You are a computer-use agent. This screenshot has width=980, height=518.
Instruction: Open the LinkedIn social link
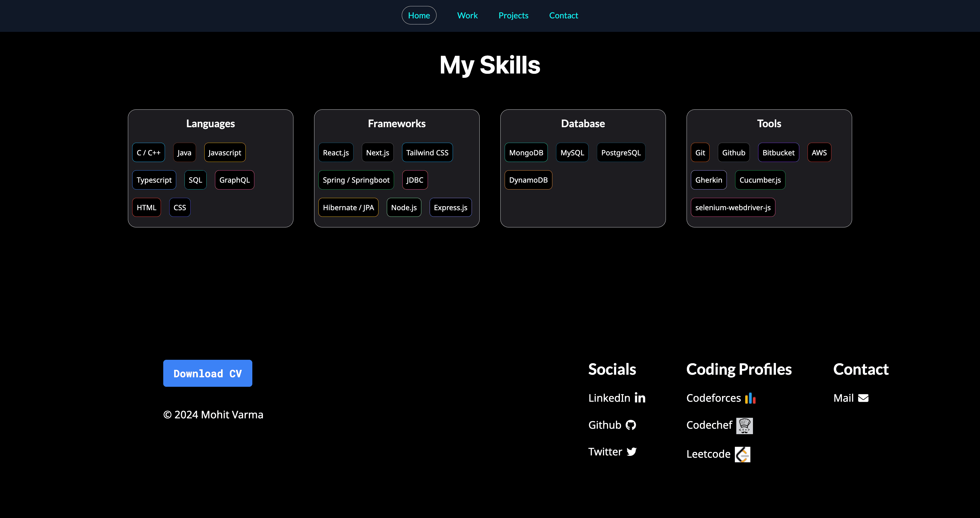pos(617,397)
